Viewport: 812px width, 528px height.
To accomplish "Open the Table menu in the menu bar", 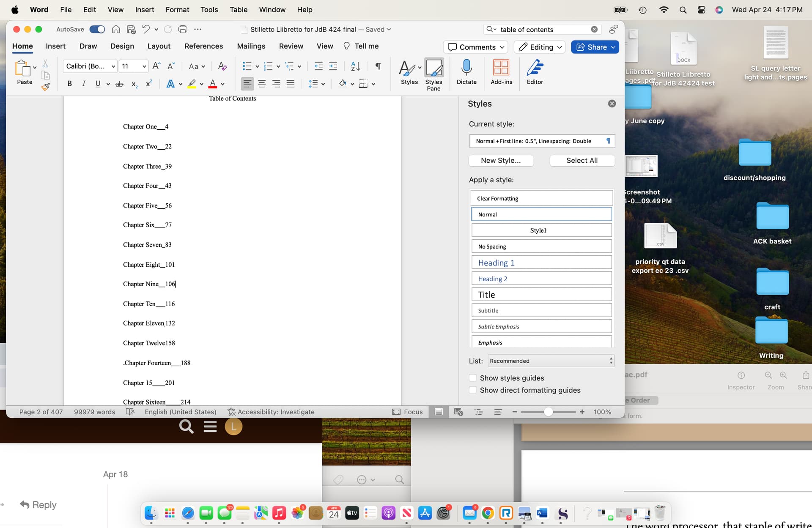I will [239, 9].
